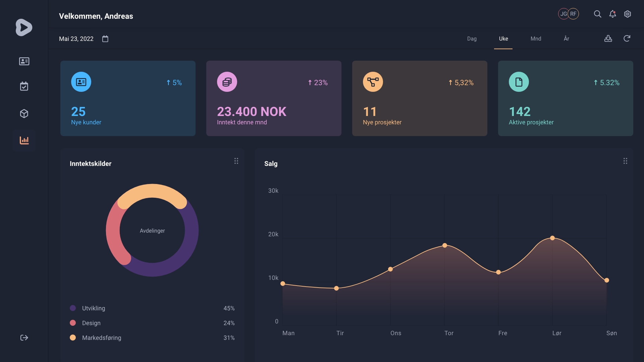Switch to the Mnd tab
The height and width of the screenshot is (362, 644).
tap(536, 39)
